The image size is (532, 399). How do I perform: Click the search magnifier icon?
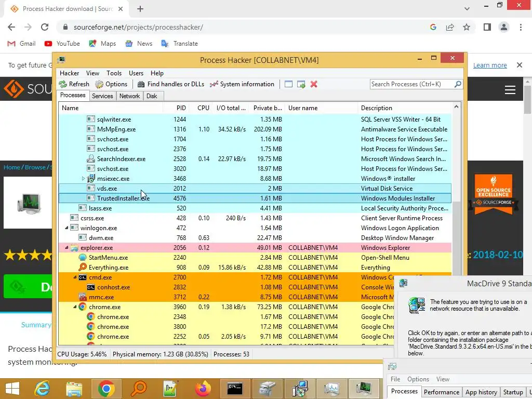point(458,84)
